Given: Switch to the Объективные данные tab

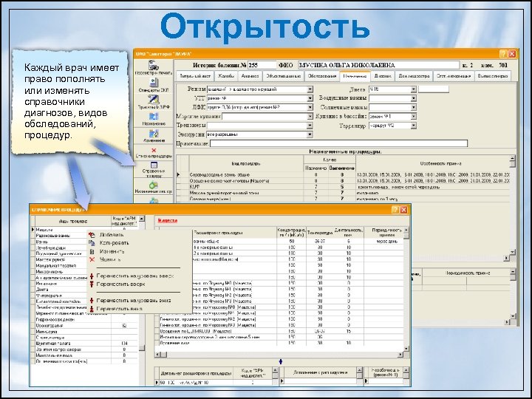Looking at the screenshot, I should (283, 76).
